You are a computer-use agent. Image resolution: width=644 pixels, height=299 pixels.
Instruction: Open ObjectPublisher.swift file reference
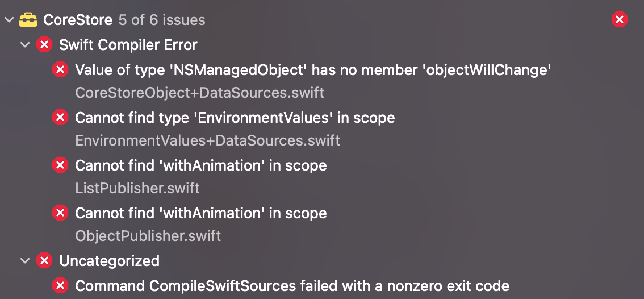click(x=148, y=236)
